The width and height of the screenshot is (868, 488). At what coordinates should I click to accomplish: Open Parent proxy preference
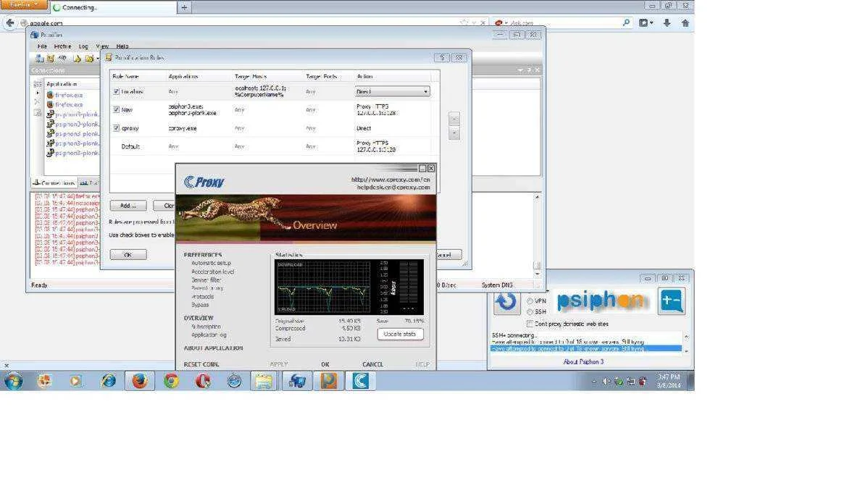coord(207,288)
